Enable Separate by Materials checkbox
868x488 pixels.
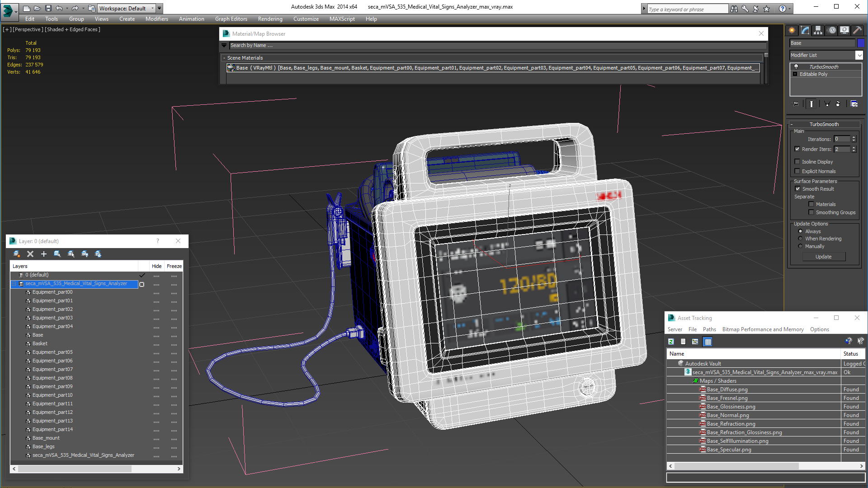tap(811, 204)
